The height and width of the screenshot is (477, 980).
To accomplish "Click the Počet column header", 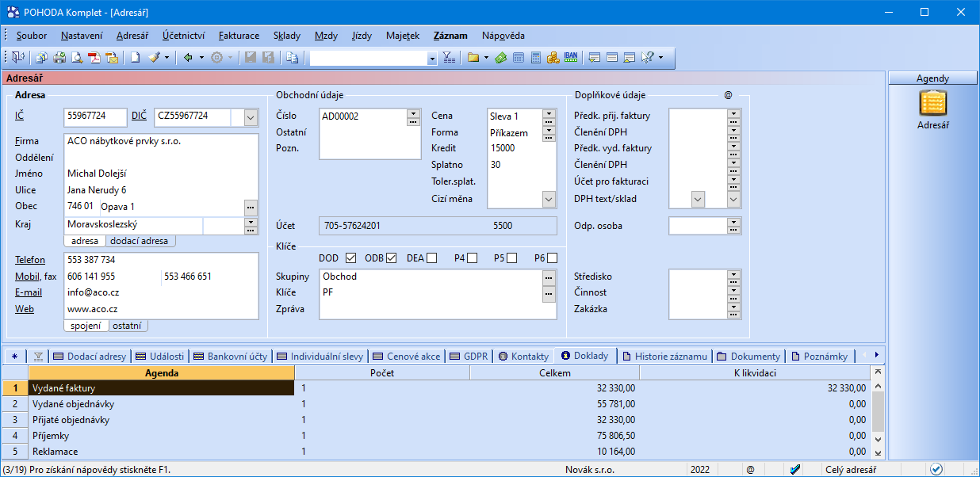I will tap(382, 372).
